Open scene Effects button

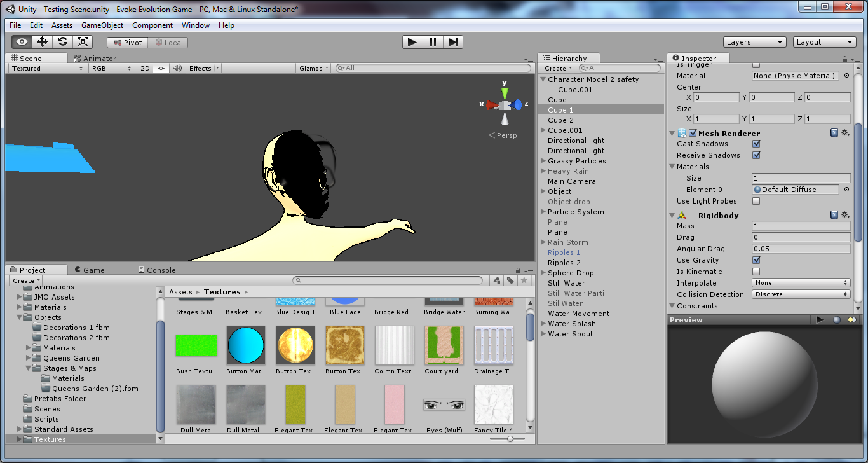pyautogui.click(x=203, y=68)
